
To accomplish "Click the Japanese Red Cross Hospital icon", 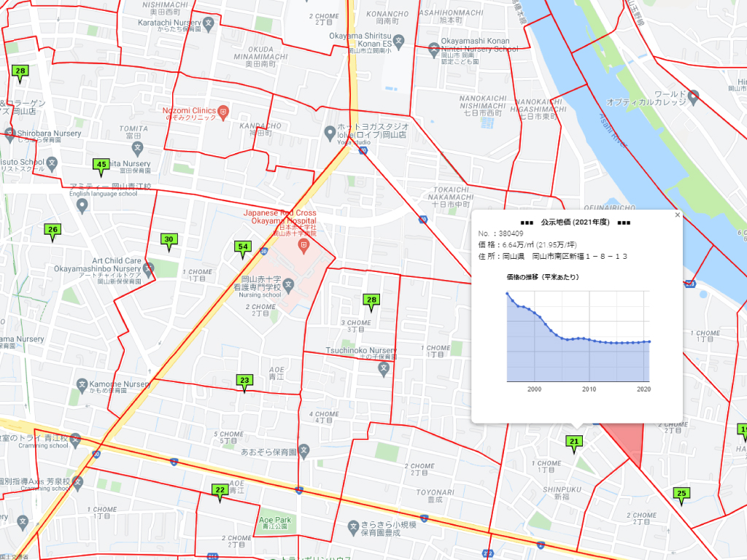I will pyautogui.click(x=303, y=245).
